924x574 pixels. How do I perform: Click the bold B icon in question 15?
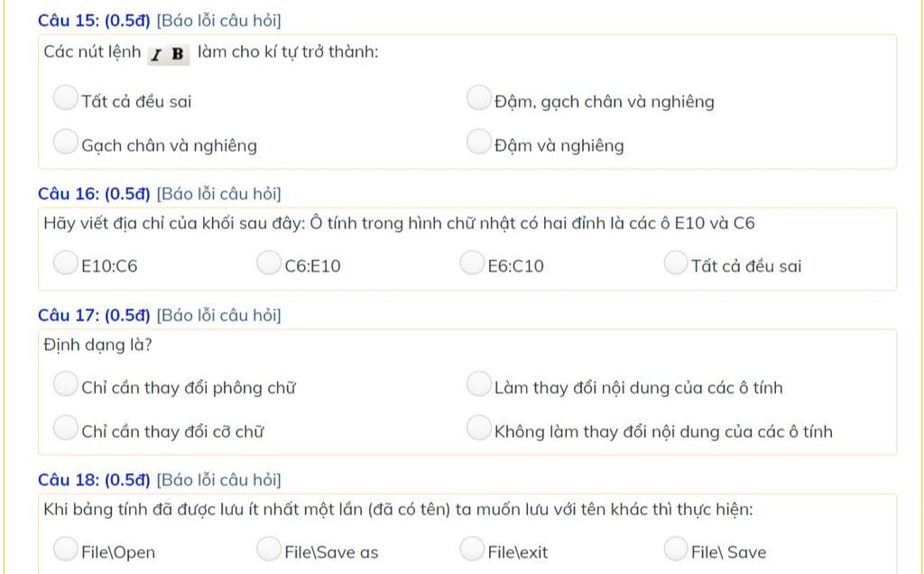pyautogui.click(x=178, y=54)
